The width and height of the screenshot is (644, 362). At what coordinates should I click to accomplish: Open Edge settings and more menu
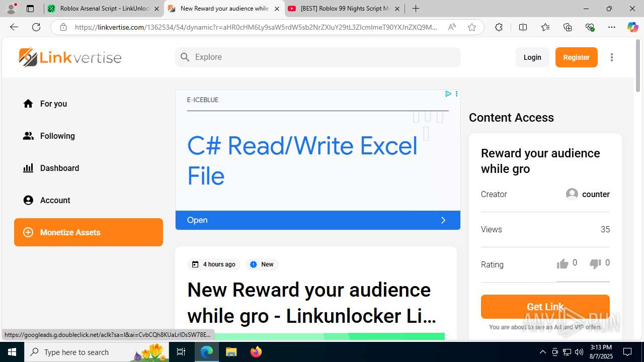coord(612,27)
